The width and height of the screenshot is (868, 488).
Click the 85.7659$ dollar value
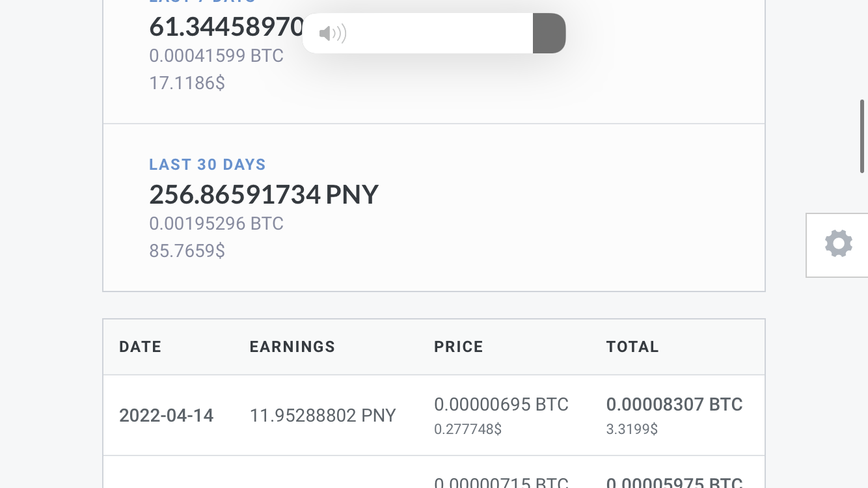tap(187, 251)
